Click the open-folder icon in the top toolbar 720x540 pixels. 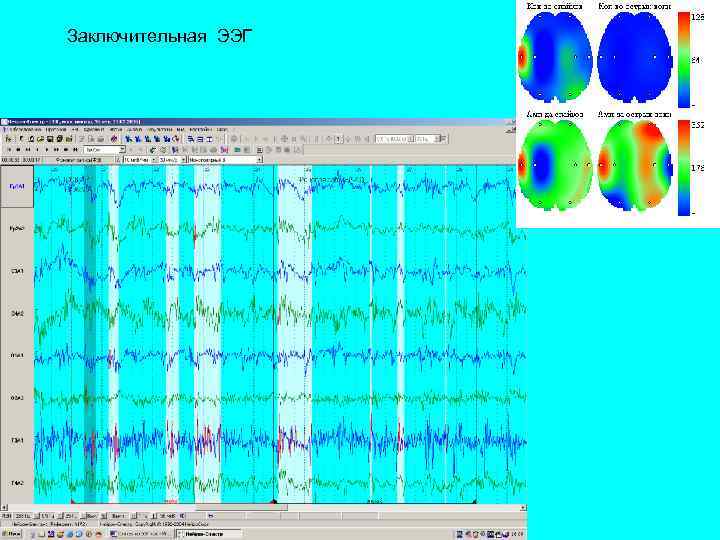tap(40, 139)
